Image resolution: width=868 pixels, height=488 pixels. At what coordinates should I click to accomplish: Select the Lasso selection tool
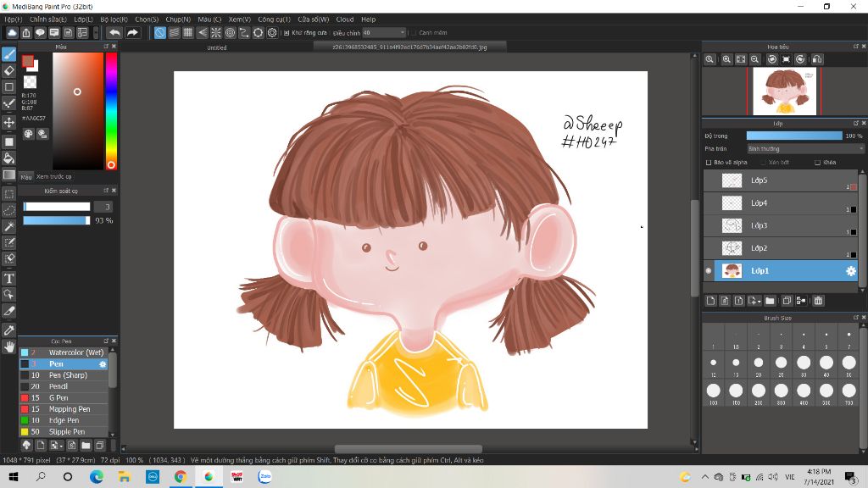pyautogui.click(x=8, y=210)
